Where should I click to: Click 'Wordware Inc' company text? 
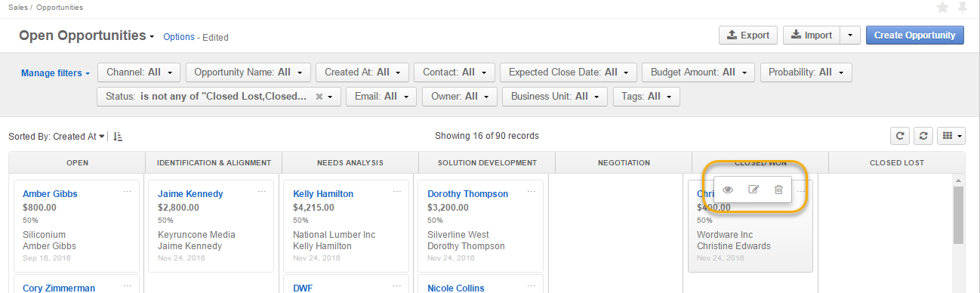click(x=725, y=235)
